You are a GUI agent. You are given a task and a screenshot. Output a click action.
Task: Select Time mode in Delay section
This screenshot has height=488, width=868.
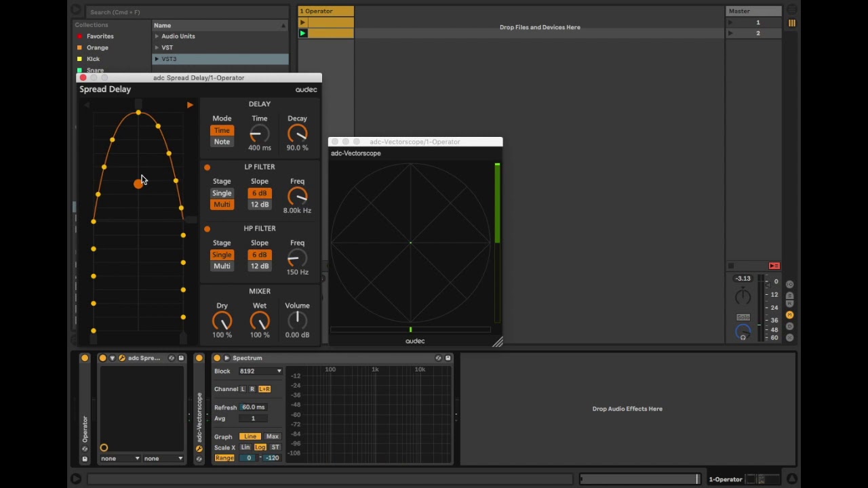tap(222, 131)
